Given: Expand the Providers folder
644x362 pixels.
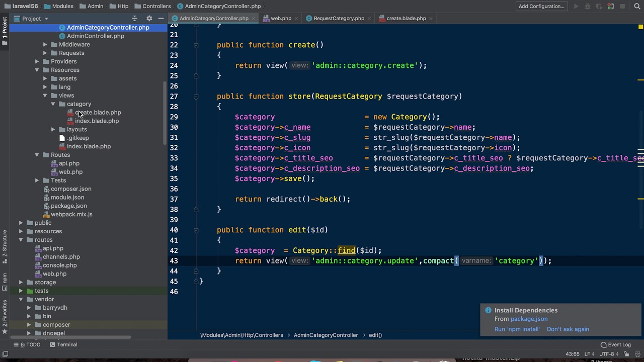Looking at the screenshot, I should click(x=37, y=61).
